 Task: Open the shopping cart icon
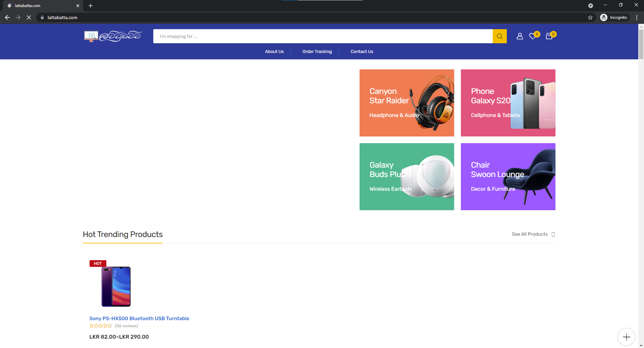click(x=549, y=36)
